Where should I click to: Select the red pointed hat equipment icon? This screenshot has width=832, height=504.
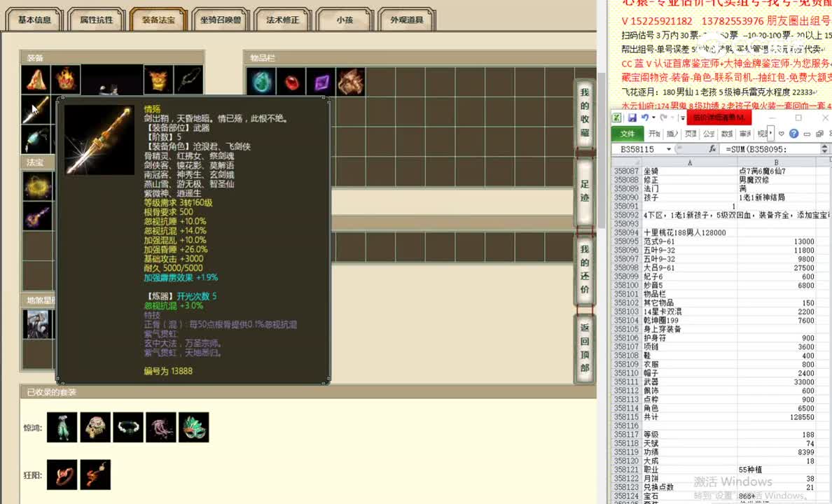coord(36,80)
